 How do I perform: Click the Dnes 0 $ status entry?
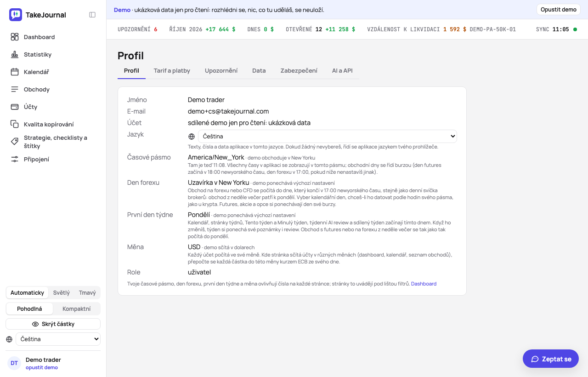[x=260, y=29]
